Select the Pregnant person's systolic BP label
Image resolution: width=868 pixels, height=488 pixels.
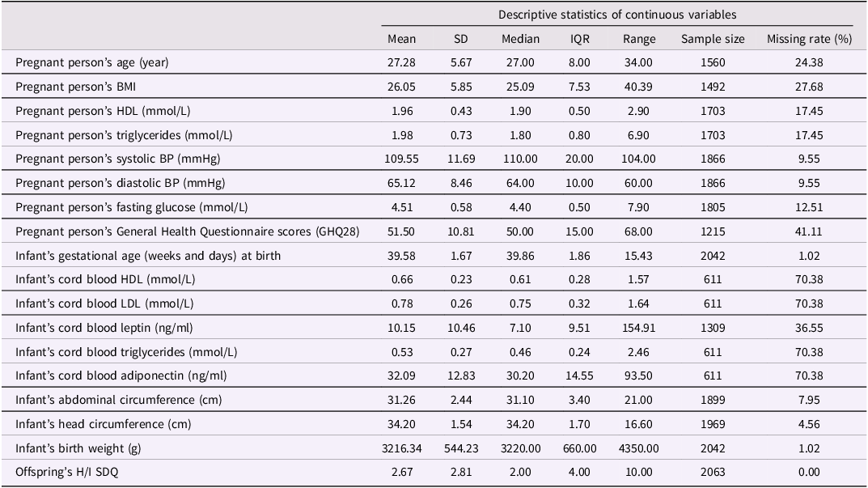pos(117,159)
